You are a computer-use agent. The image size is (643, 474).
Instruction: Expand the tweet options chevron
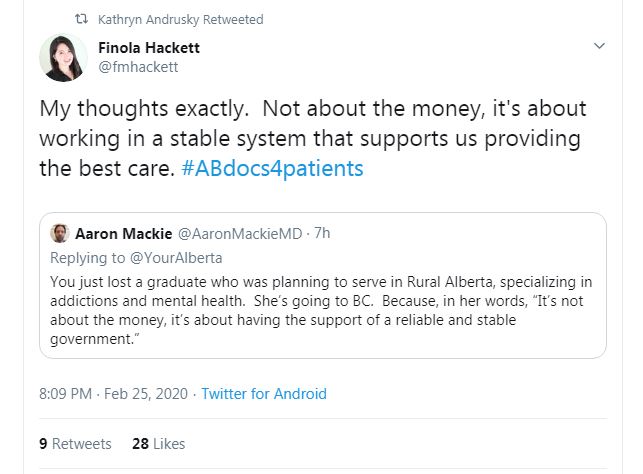tap(598, 46)
